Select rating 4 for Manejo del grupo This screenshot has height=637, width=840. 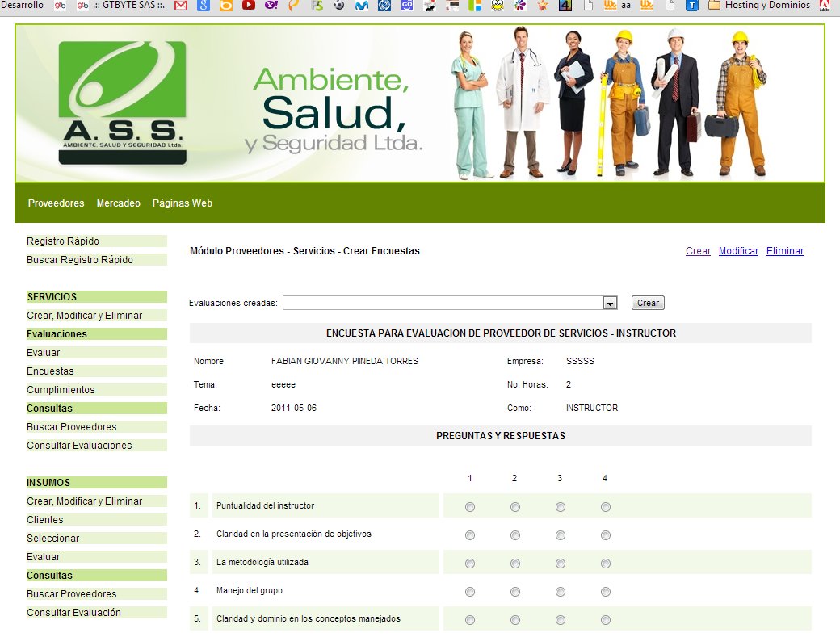pyautogui.click(x=605, y=591)
